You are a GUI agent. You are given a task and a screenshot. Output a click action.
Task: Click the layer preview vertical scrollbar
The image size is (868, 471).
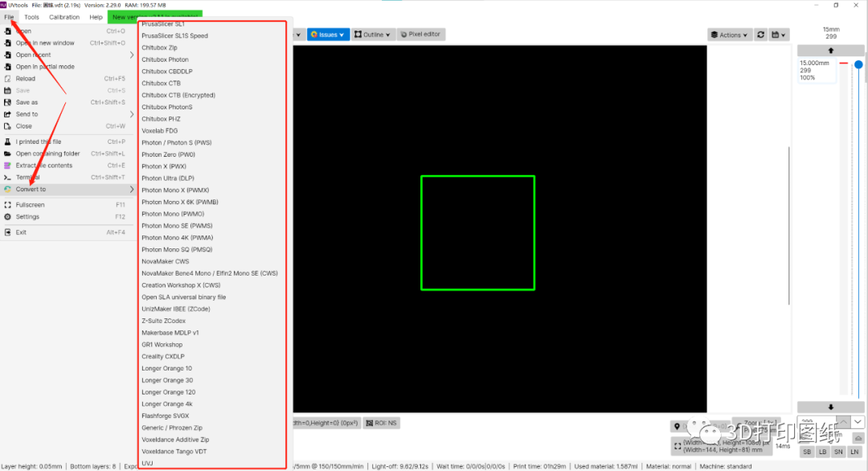point(788,226)
